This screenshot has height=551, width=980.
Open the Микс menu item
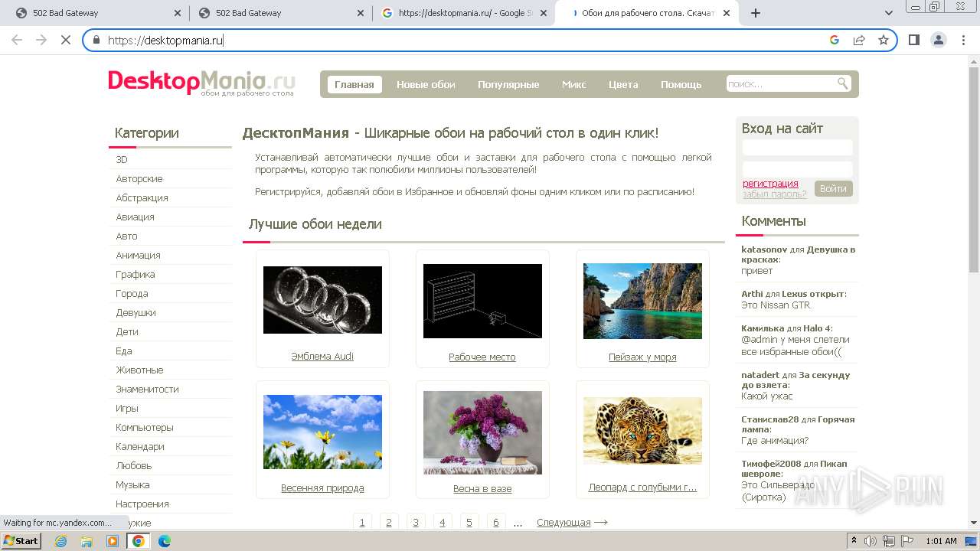pos(573,84)
